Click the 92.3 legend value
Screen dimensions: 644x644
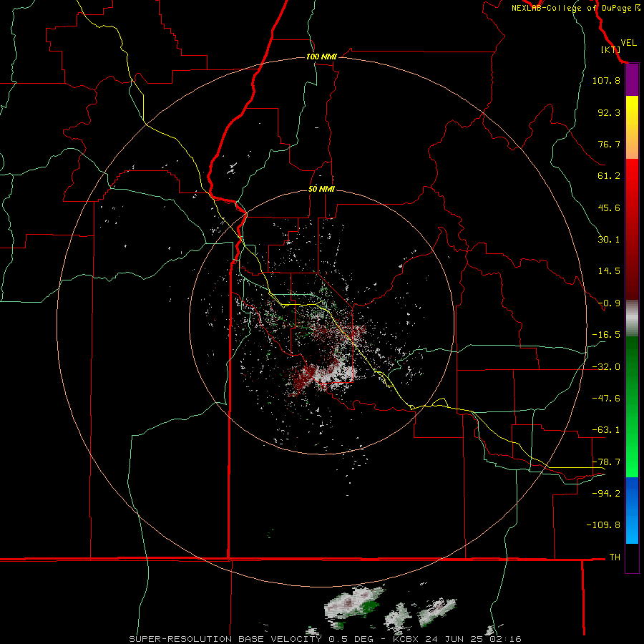click(x=609, y=112)
